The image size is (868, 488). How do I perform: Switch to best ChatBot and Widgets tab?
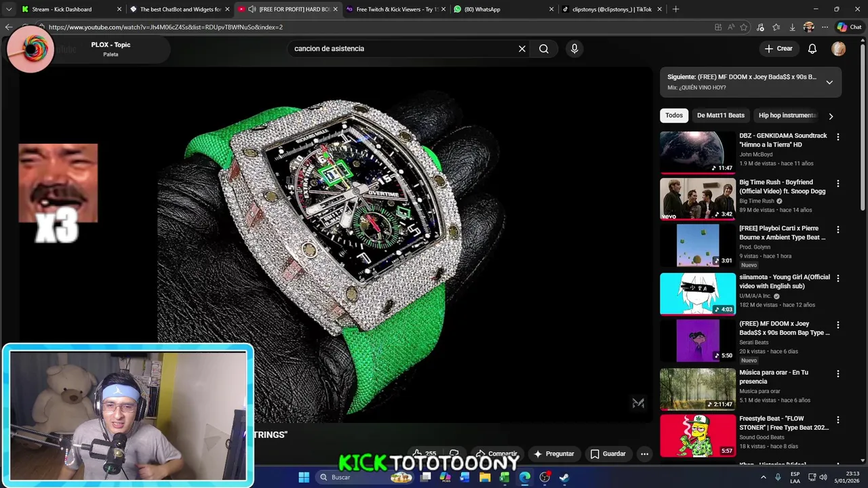coord(180,9)
